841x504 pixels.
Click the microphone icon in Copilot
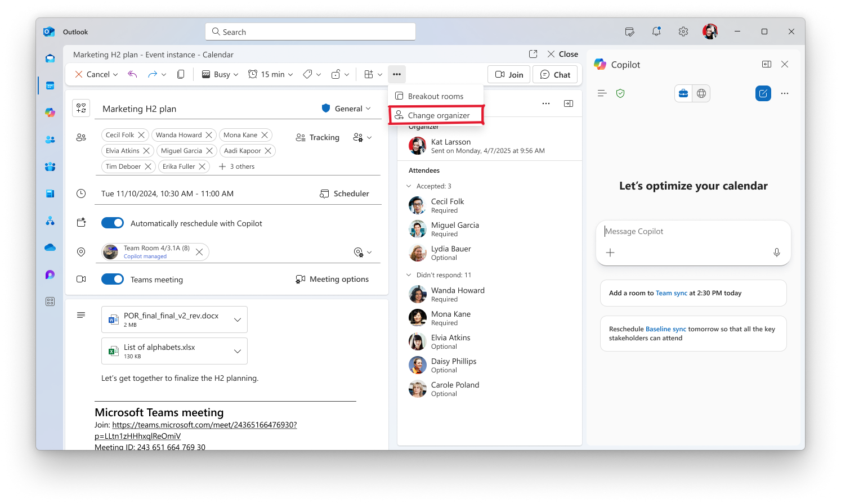[x=776, y=253]
